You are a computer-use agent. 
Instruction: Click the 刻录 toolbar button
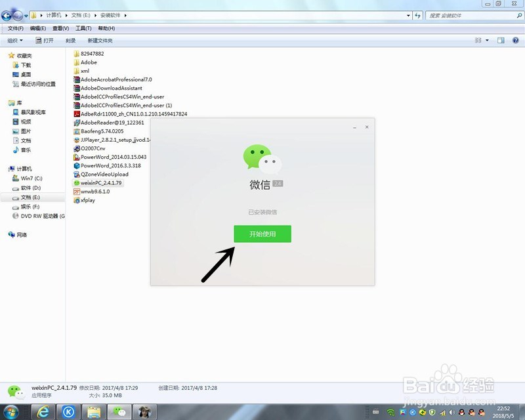(x=71, y=41)
